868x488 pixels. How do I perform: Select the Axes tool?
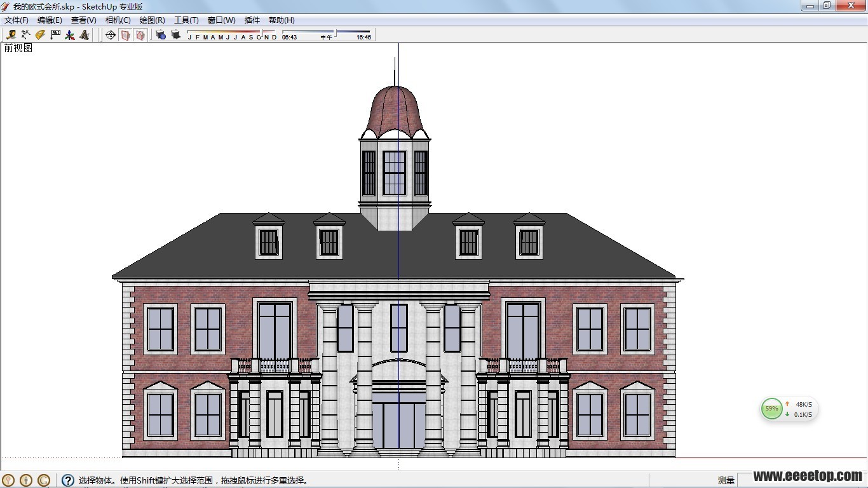coord(70,35)
